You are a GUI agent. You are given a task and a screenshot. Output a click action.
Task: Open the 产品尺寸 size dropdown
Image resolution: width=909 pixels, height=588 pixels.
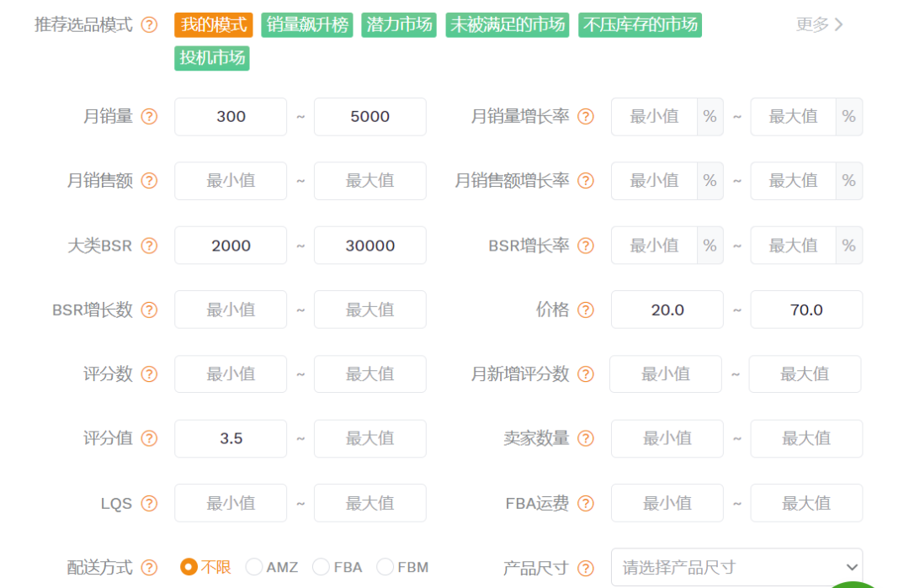[x=736, y=567]
